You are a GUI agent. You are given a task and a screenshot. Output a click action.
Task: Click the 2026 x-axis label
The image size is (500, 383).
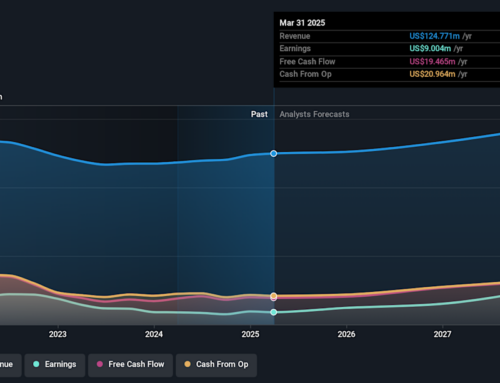click(346, 334)
